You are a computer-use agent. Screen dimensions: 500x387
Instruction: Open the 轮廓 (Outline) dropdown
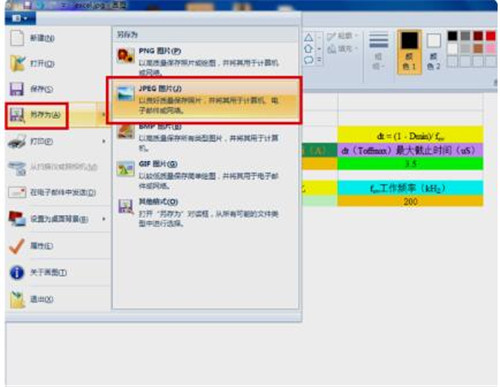tap(342, 36)
